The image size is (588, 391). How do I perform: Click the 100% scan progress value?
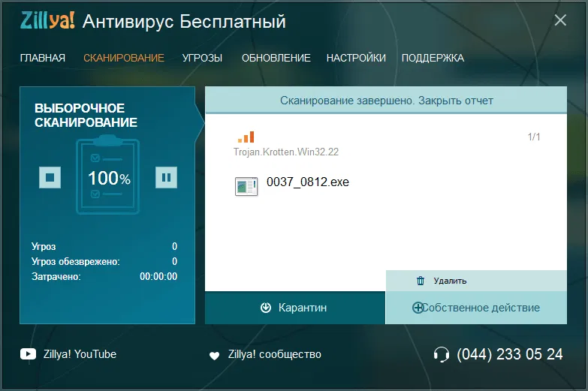point(109,178)
